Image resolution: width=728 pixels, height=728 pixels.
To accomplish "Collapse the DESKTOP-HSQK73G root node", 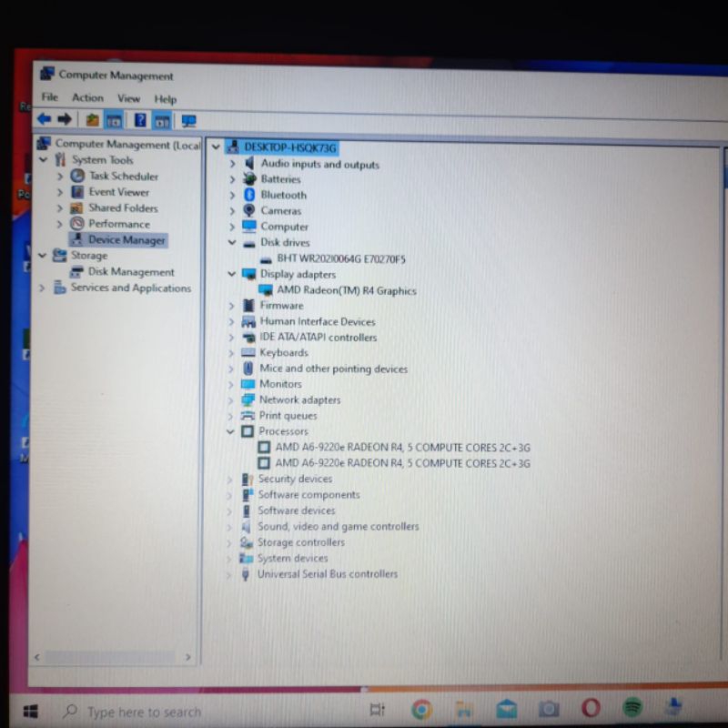I will (216, 147).
